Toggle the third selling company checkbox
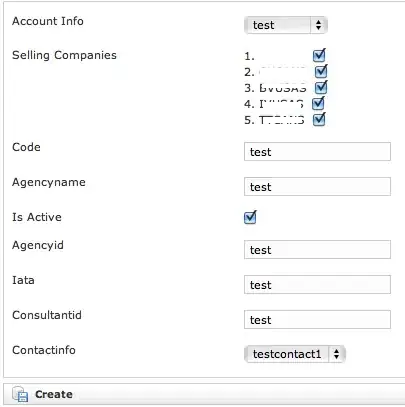Viewport: 405px width, 407px height. [x=321, y=87]
